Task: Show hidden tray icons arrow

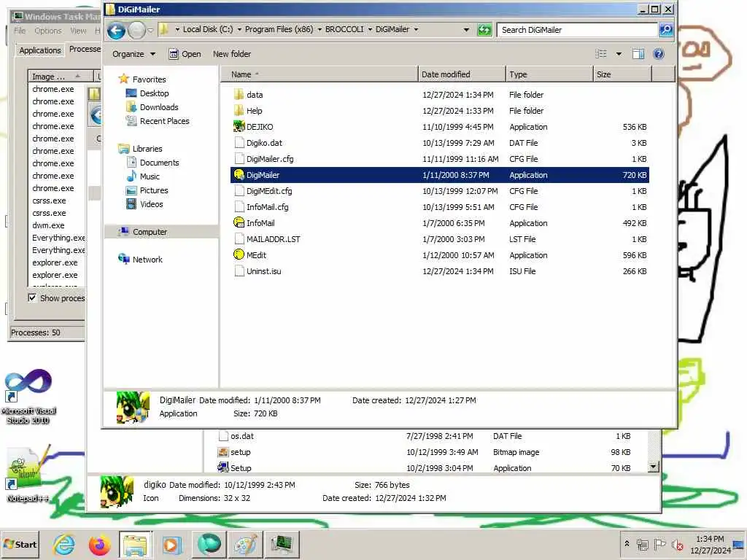Action: [627, 543]
